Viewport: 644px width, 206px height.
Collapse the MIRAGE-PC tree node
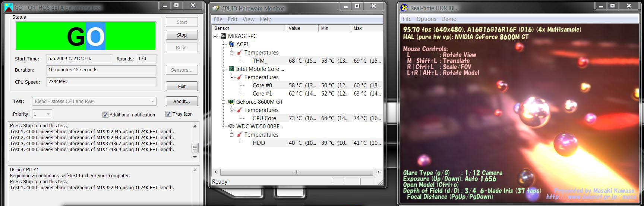pyautogui.click(x=215, y=36)
